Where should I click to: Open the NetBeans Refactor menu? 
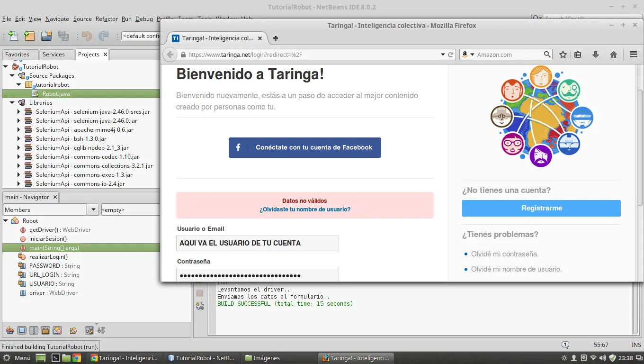107,19
